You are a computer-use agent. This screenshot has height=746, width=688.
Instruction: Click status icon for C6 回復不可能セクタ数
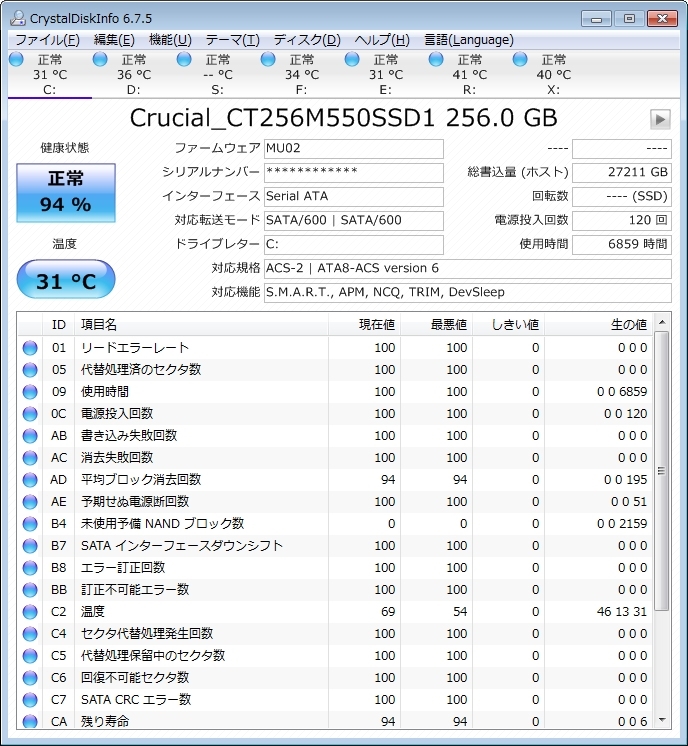[x=30, y=678]
